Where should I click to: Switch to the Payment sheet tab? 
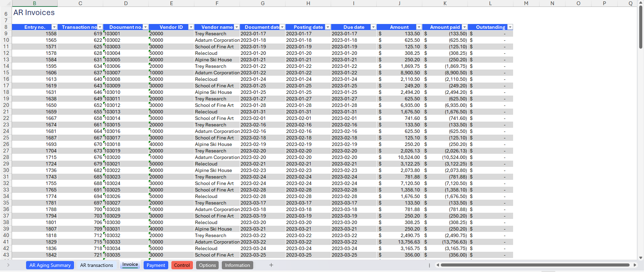pyautogui.click(x=156, y=265)
